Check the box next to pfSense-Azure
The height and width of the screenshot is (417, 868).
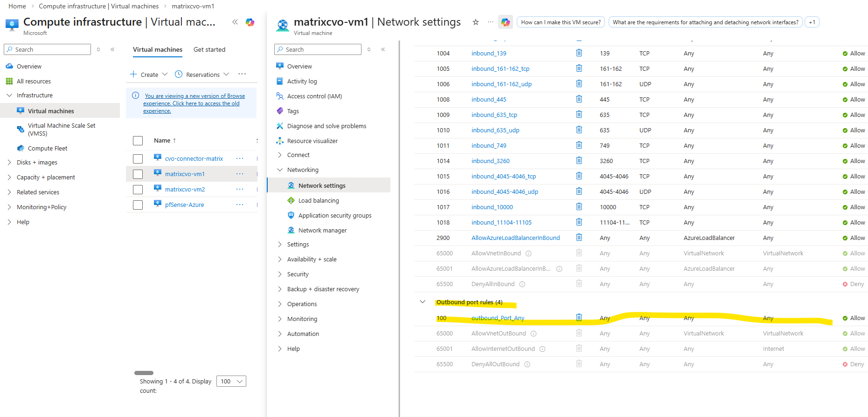[138, 205]
